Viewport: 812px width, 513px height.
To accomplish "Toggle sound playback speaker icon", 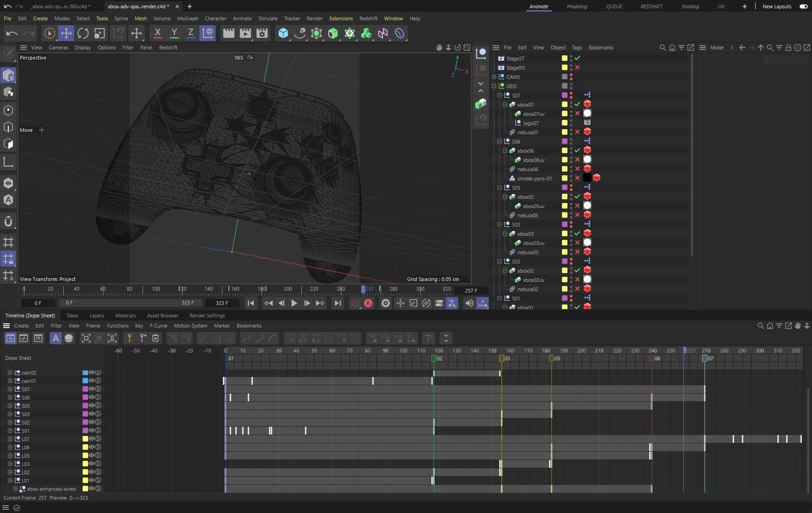I will click(x=469, y=303).
